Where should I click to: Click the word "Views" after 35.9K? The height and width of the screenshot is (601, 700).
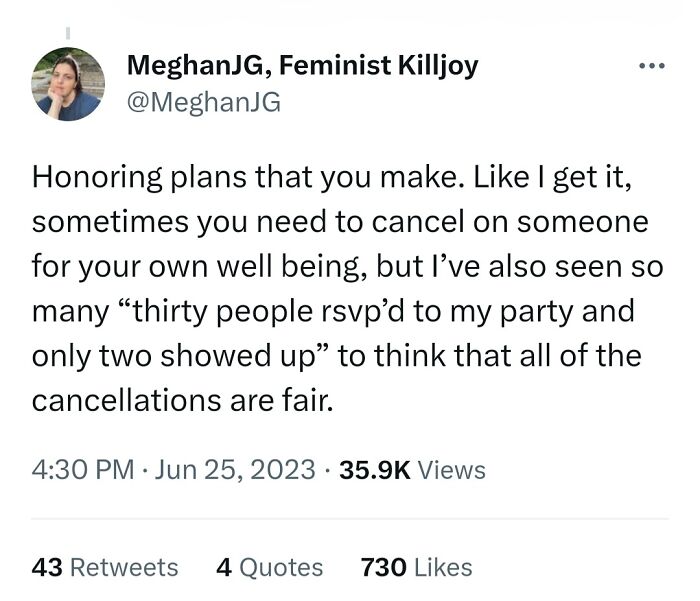452,469
